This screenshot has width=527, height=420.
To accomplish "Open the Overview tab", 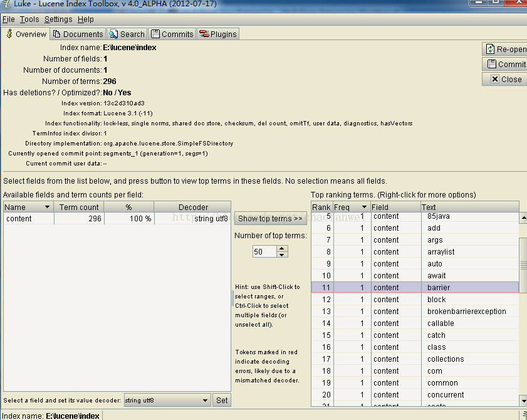I will (26, 34).
